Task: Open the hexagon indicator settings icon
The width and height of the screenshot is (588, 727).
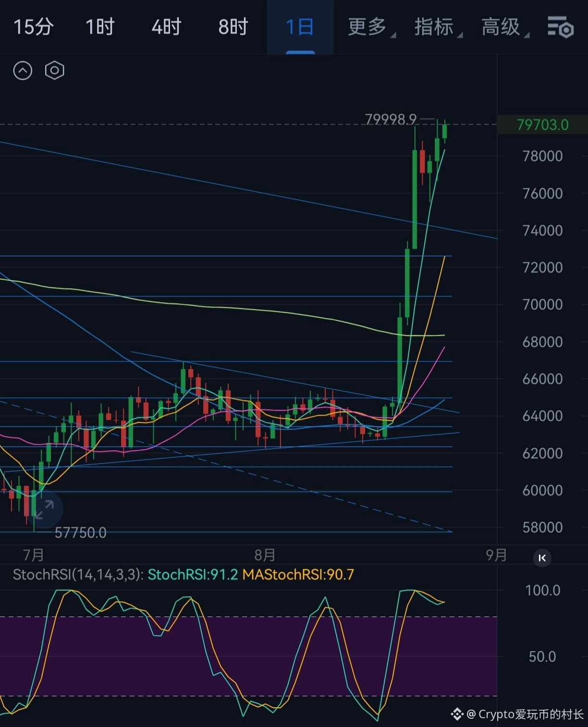Action: click(x=54, y=71)
